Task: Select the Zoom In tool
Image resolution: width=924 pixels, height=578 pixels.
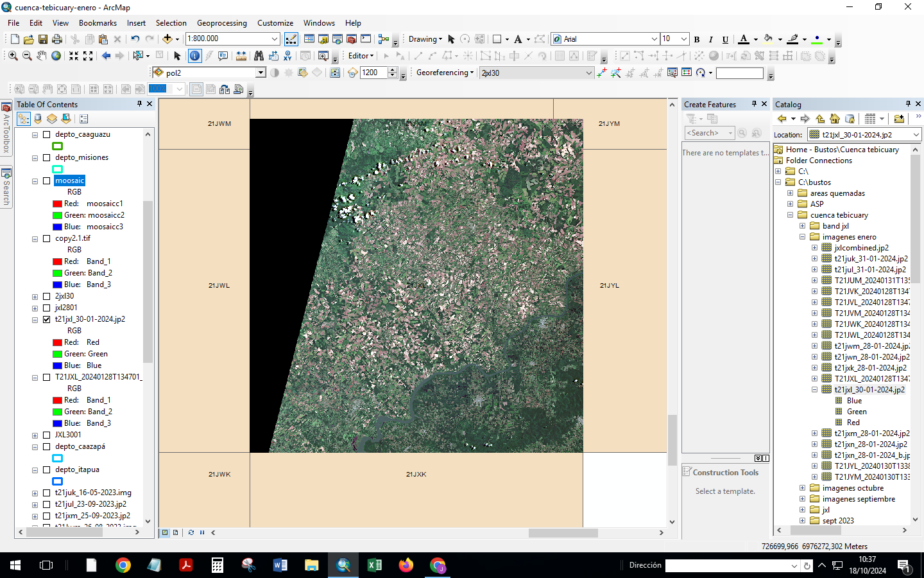Action: [13, 56]
